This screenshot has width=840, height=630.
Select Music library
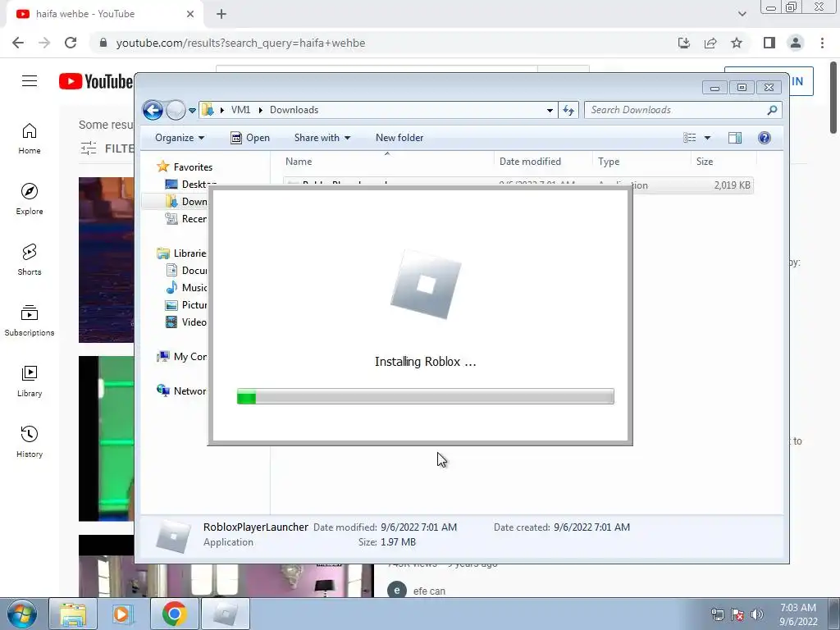click(186, 288)
